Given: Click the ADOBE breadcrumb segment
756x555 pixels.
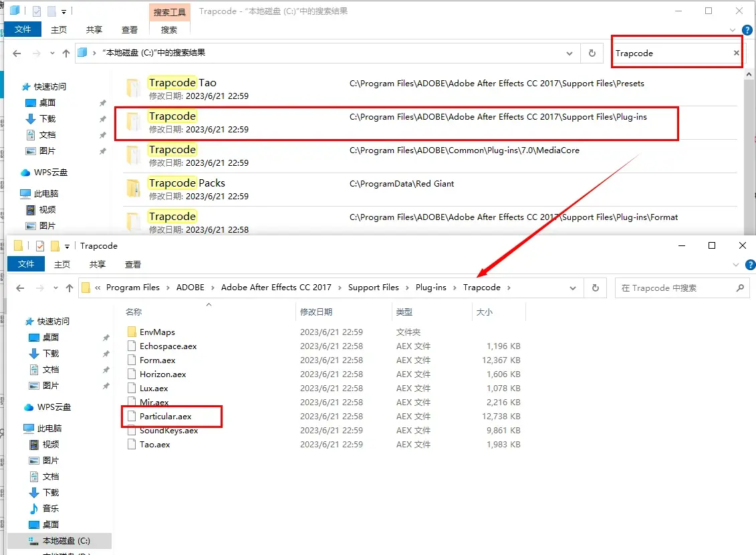Looking at the screenshot, I should 190,288.
